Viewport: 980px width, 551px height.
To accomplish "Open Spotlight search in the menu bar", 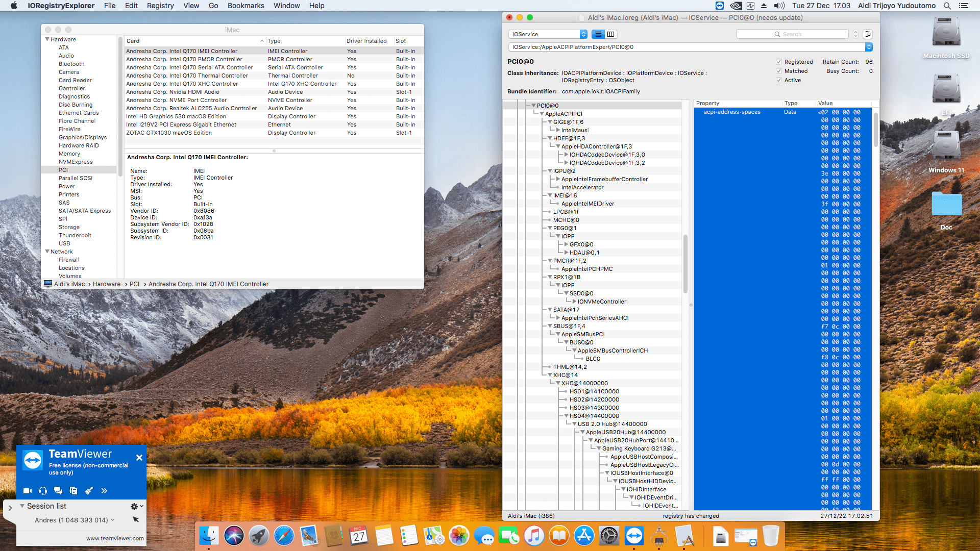I will point(947,6).
